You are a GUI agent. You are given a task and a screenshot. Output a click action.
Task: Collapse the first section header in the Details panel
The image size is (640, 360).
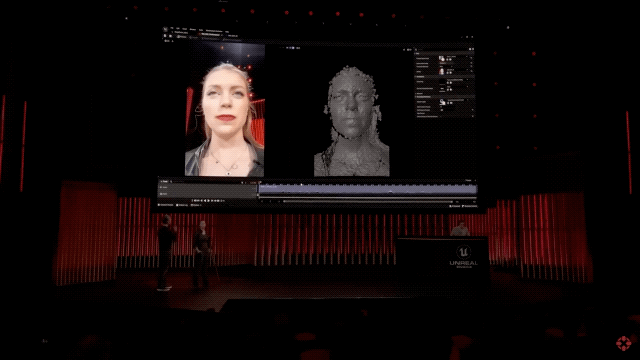tap(444, 53)
